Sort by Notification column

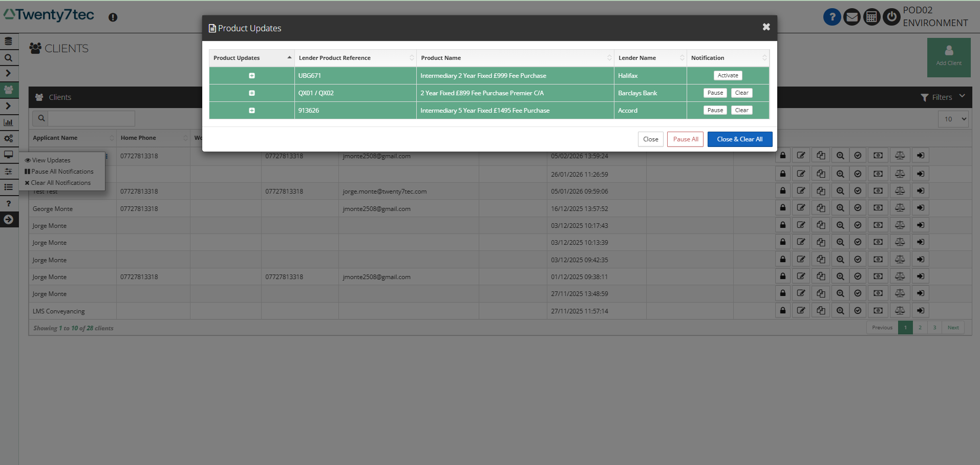(x=728, y=58)
